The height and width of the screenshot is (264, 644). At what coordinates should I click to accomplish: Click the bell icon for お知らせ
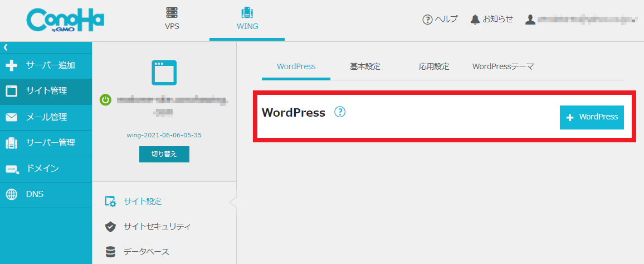pos(475,19)
